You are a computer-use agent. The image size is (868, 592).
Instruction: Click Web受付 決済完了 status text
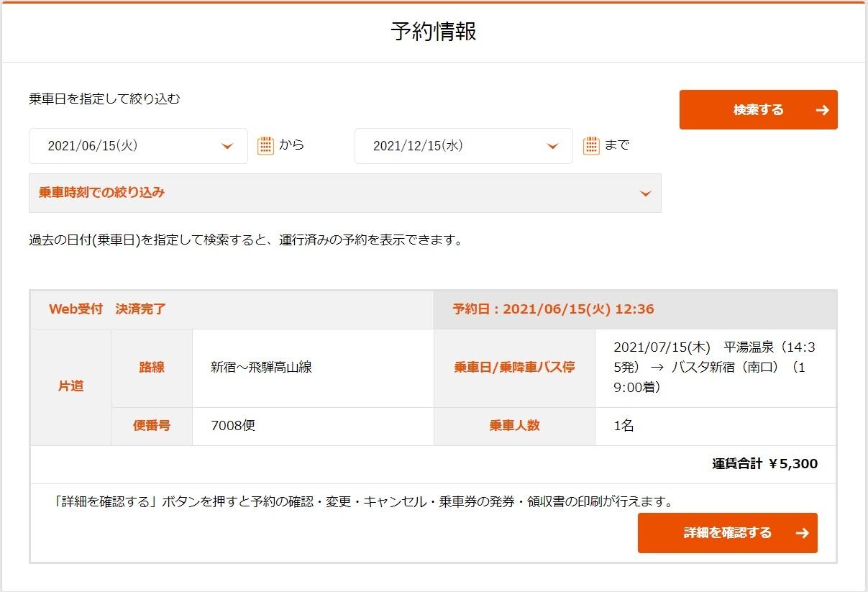[107, 309]
